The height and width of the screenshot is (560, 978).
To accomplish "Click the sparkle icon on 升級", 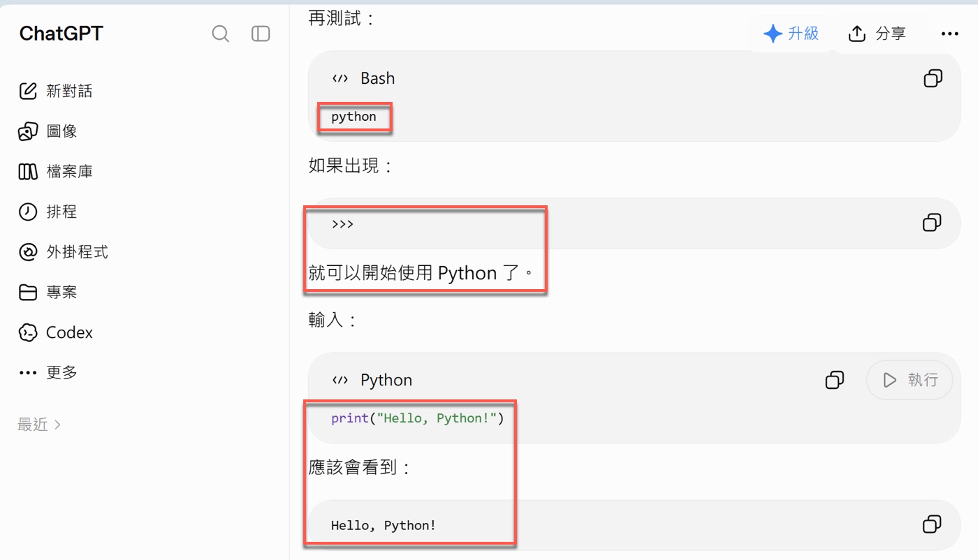I will [x=772, y=34].
